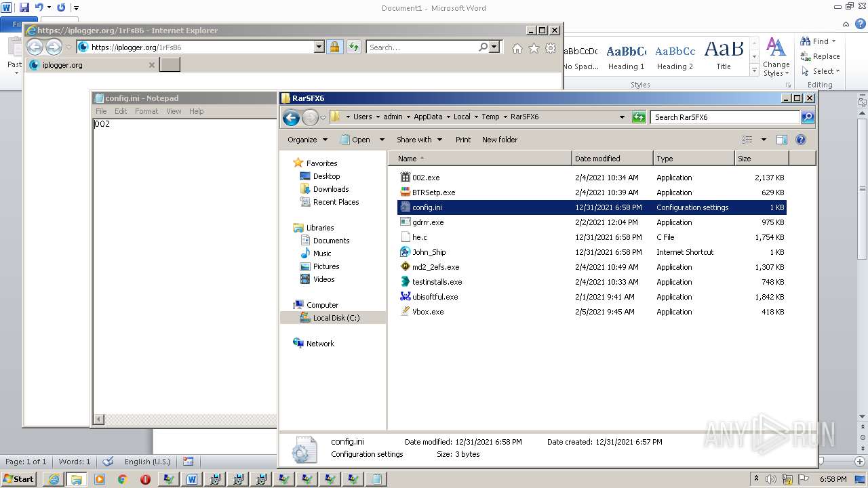This screenshot has width=868, height=488.
Task: Expand the IE address bar dropdown
Action: [x=319, y=47]
